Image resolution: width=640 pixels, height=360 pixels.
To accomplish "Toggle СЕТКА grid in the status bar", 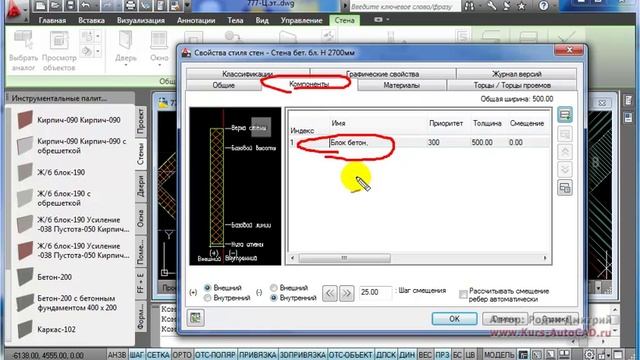I will coord(158,355).
